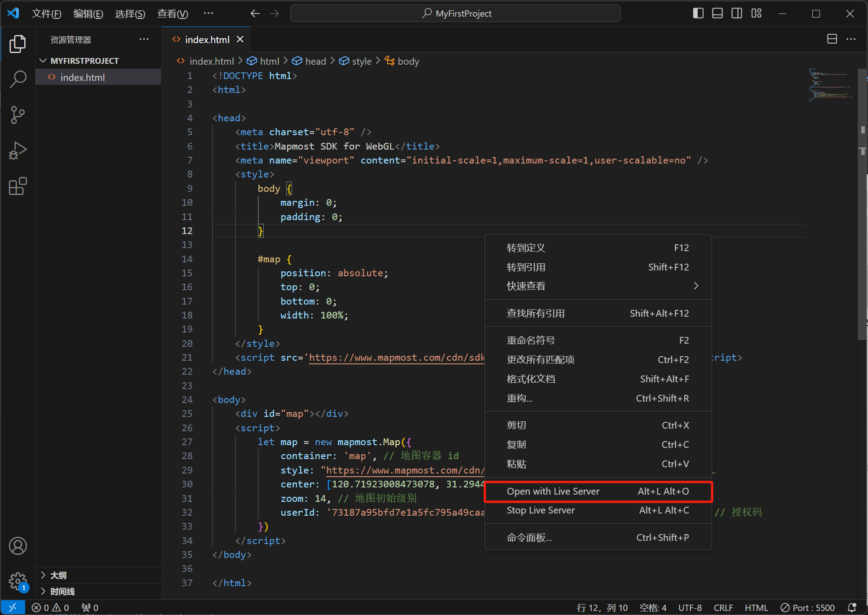Click Open with Live Server
This screenshot has height=615, width=868.
pos(598,491)
